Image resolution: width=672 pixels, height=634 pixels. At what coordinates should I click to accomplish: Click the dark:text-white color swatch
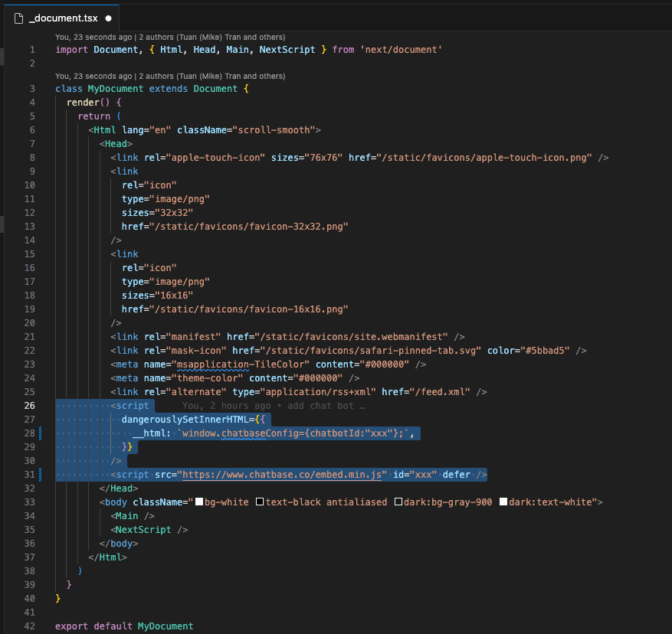point(503,502)
